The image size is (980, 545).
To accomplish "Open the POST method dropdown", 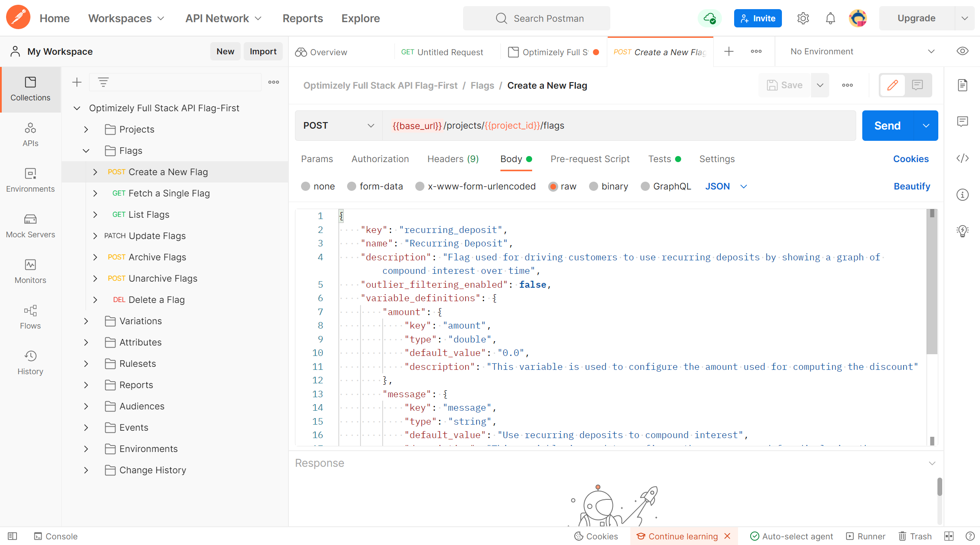I will point(338,126).
